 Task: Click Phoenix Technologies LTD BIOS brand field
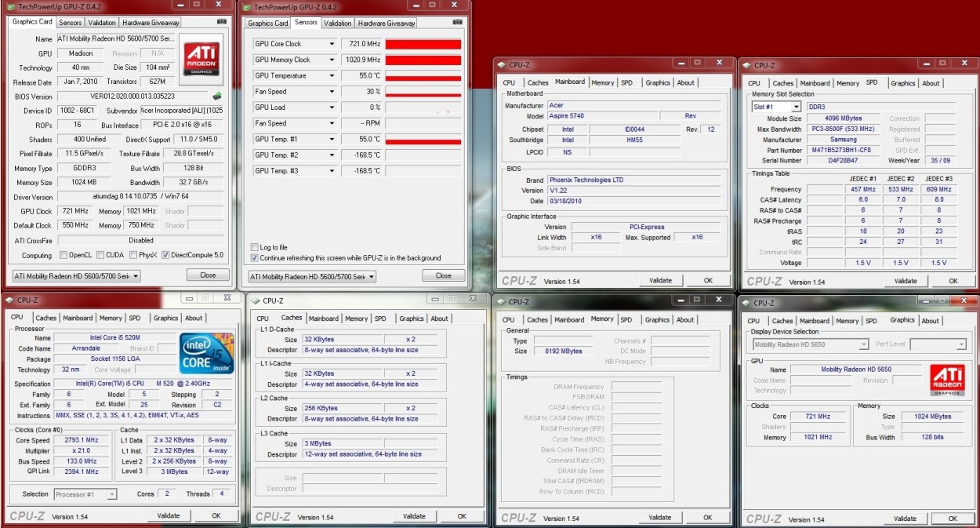(x=634, y=180)
